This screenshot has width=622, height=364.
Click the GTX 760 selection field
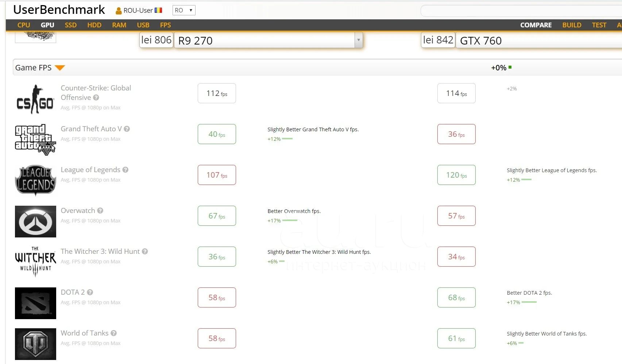(x=539, y=40)
